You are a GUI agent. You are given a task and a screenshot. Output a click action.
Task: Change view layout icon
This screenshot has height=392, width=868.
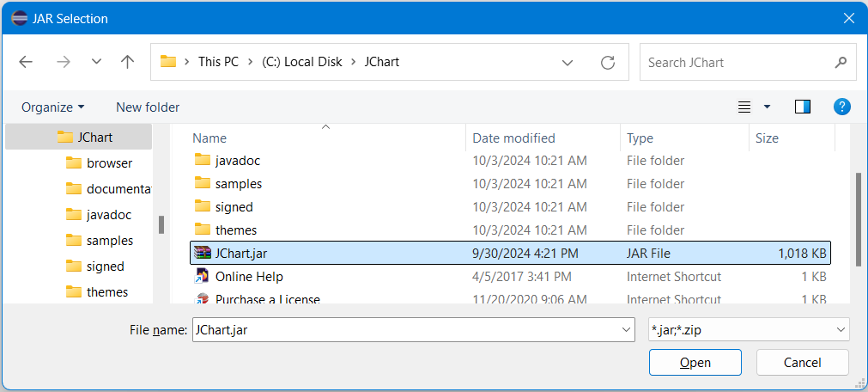(x=744, y=107)
